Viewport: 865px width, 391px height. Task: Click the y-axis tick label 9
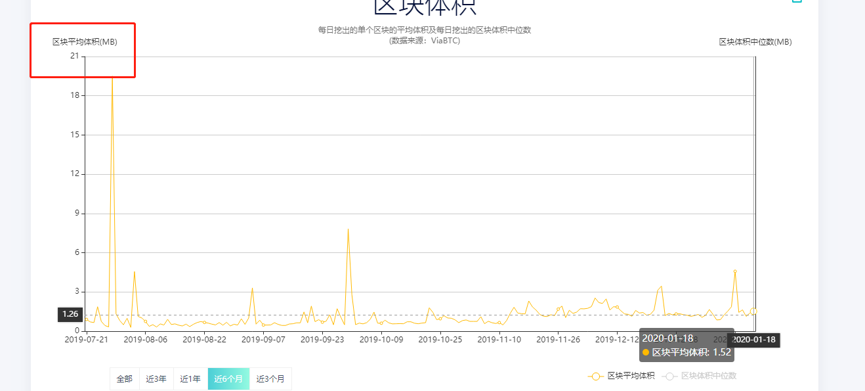77,213
